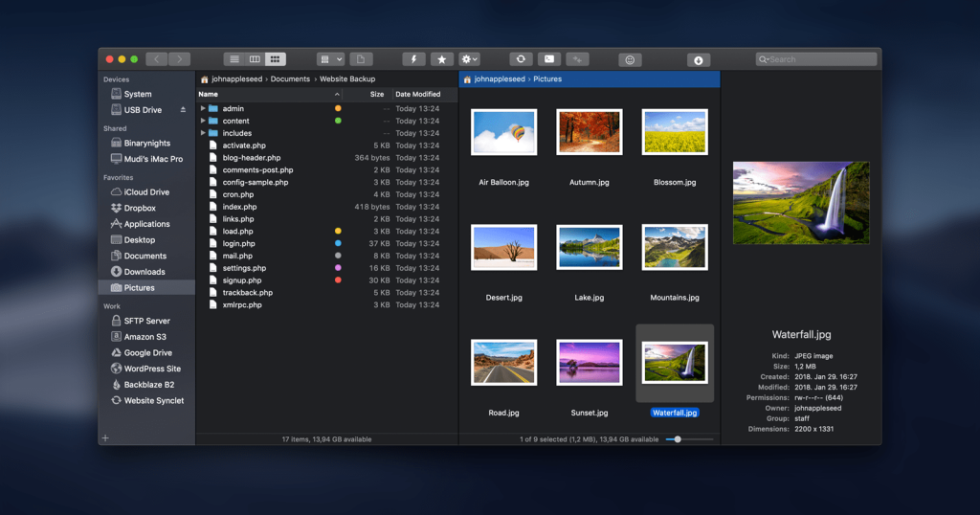
Task: Adjust the thumbnail size slider
Action: [x=678, y=439]
